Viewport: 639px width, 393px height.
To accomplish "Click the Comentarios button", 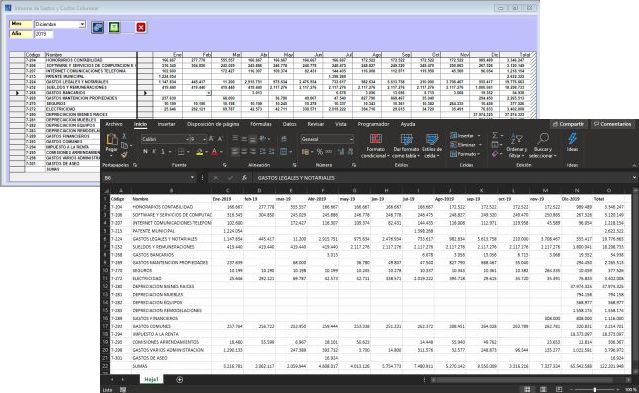I will (x=612, y=124).
